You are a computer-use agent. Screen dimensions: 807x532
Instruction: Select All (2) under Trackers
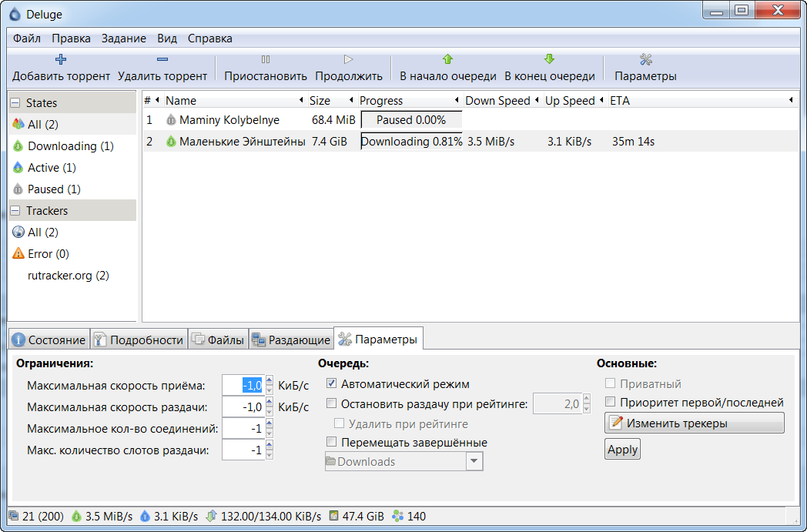point(72,232)
